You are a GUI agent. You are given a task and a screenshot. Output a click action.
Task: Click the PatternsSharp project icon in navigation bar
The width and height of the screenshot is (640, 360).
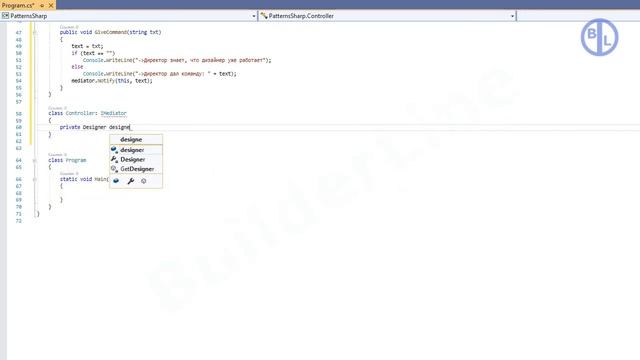(5, 16)
